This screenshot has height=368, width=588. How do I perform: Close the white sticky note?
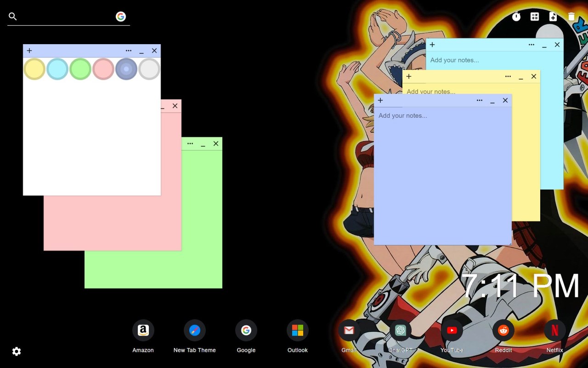[x=154, y=51]
